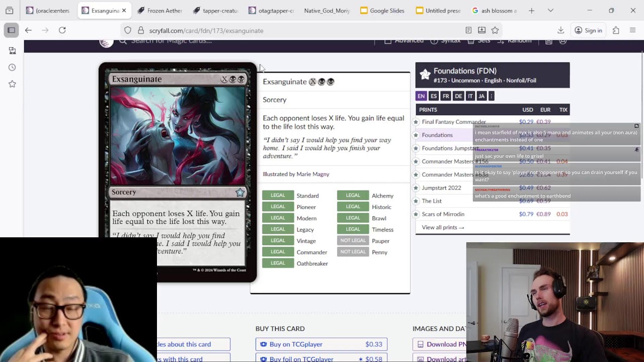
Task: Click the Foundations set symbol icon
Action: point(425,75)
